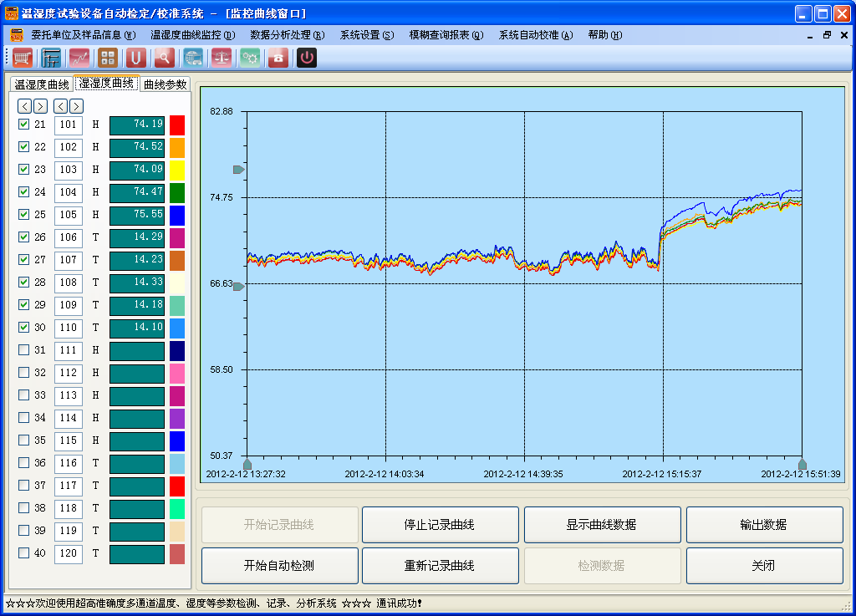The height and width of the screenshot is (616, 856).
Task: Click the balance scale calibration icon
Action: point(222,58)
